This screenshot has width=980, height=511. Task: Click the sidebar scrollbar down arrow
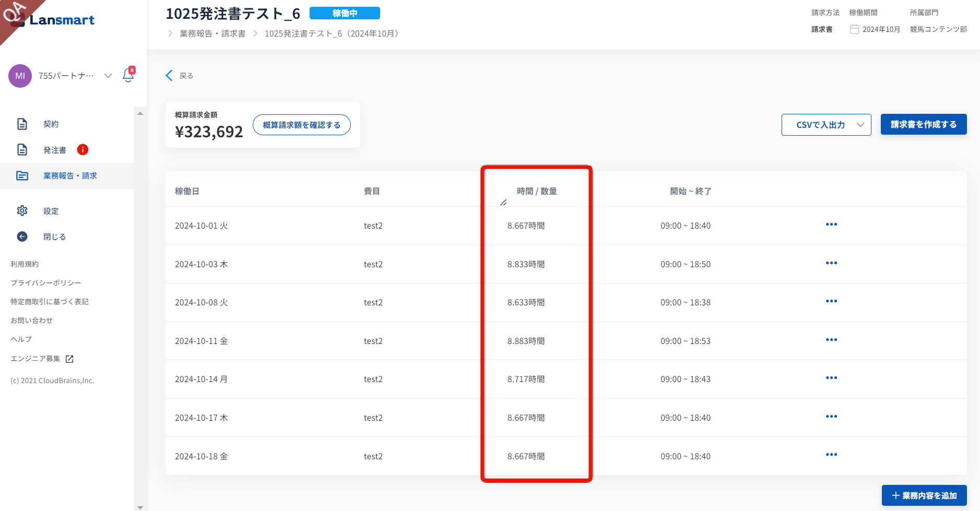pos(140,507)
